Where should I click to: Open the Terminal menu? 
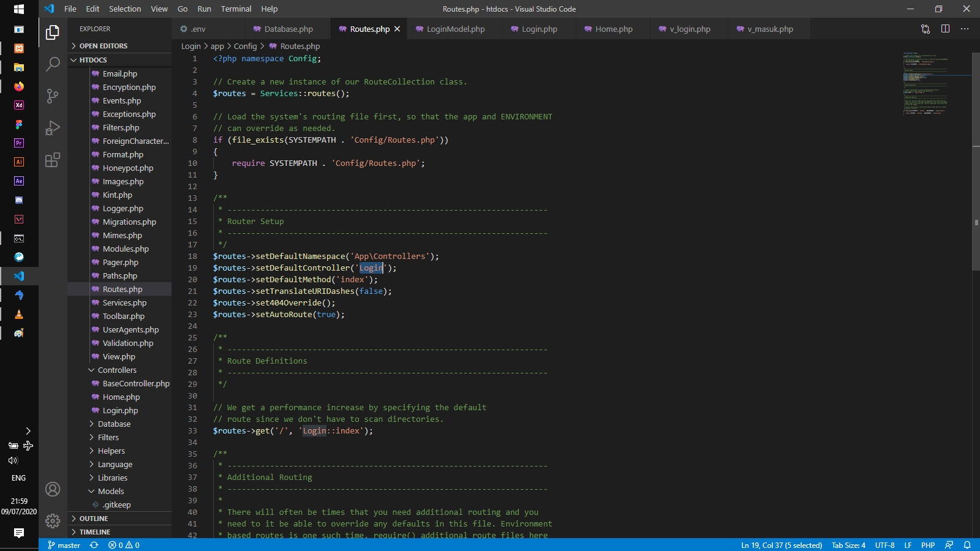pos(236,9)
